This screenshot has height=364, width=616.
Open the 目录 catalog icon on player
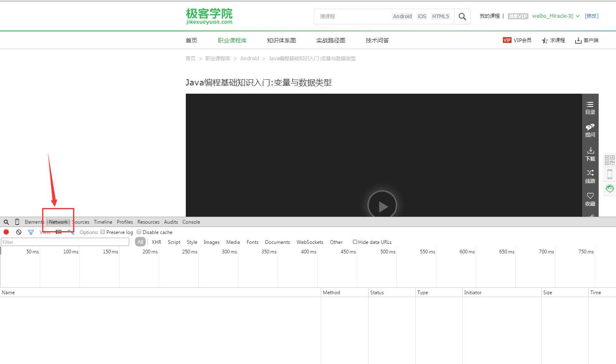pos(590,108)
